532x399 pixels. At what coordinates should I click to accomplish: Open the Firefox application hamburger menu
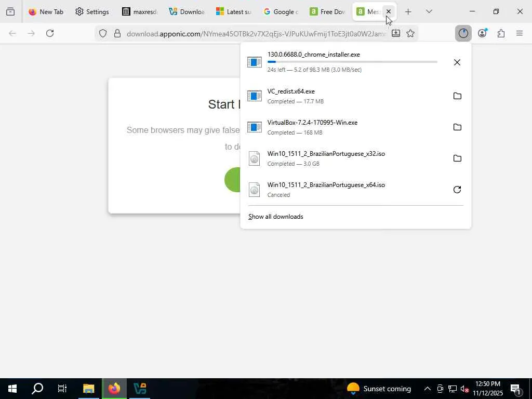pos(520,33)
